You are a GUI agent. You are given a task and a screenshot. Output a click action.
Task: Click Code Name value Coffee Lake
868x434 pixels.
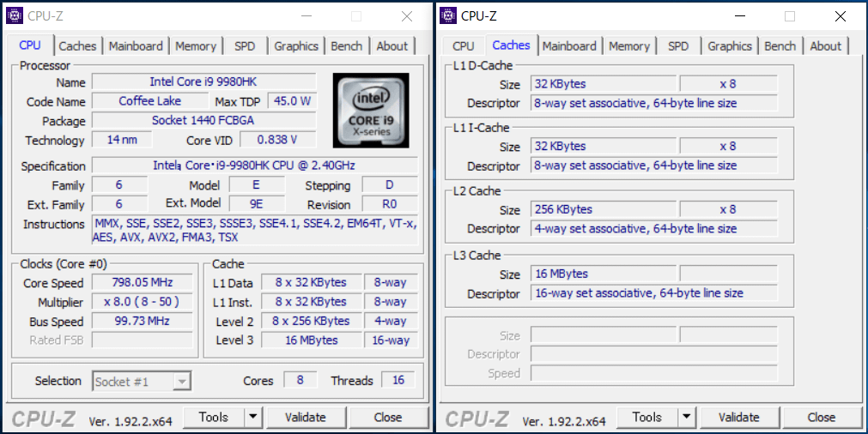coord(150,101)
